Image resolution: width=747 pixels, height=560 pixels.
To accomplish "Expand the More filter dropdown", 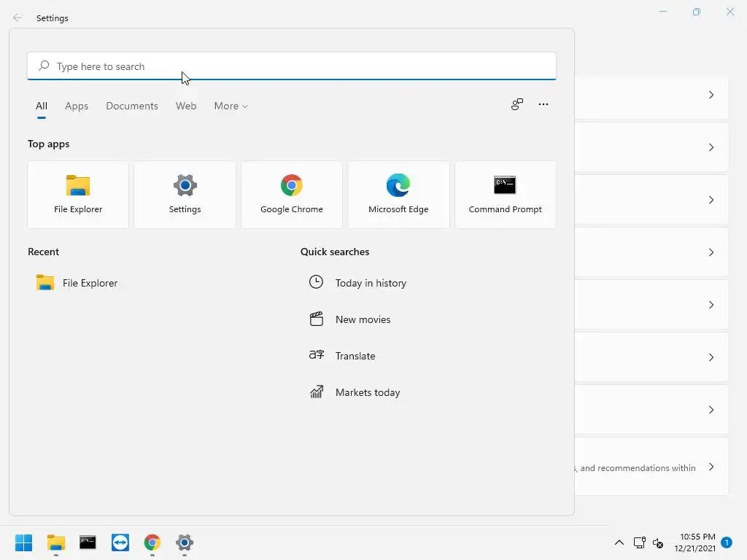I will (x=231, y=106).
